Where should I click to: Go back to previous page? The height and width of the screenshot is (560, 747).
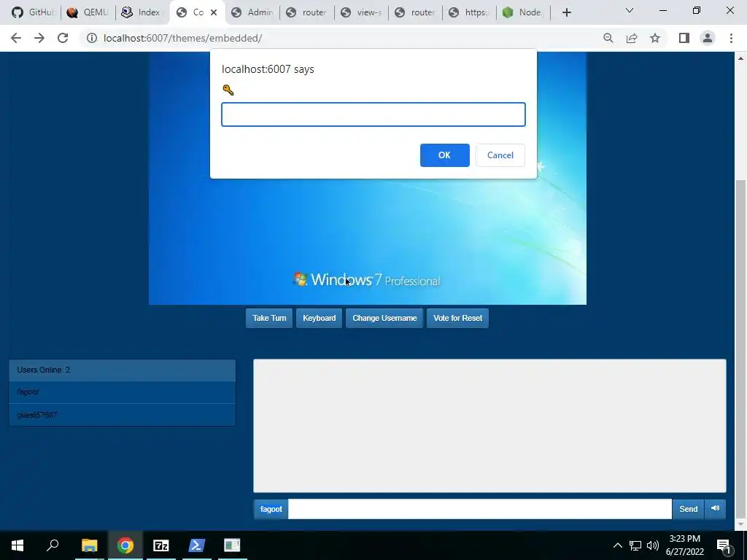pos(16,38)
